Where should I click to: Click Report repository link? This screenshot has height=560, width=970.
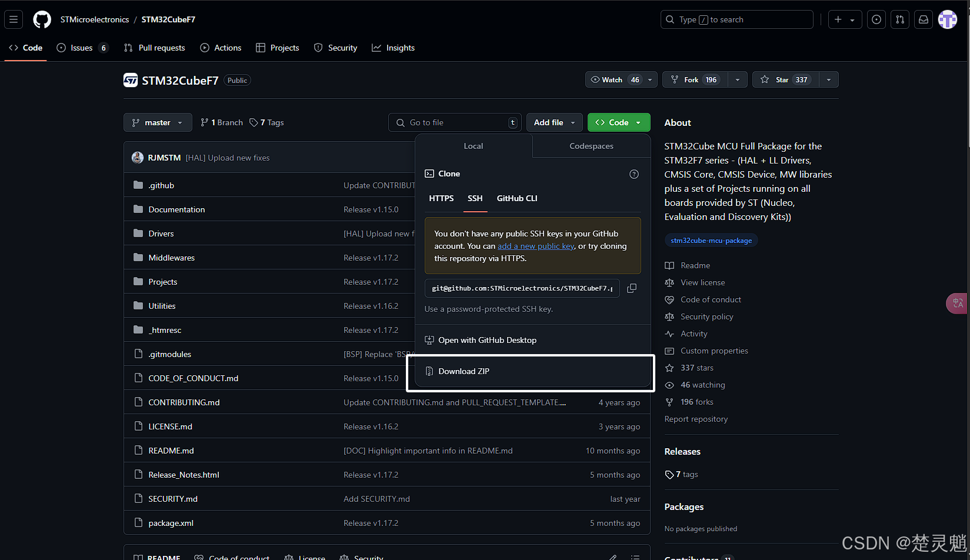click(x=696, y=419)
